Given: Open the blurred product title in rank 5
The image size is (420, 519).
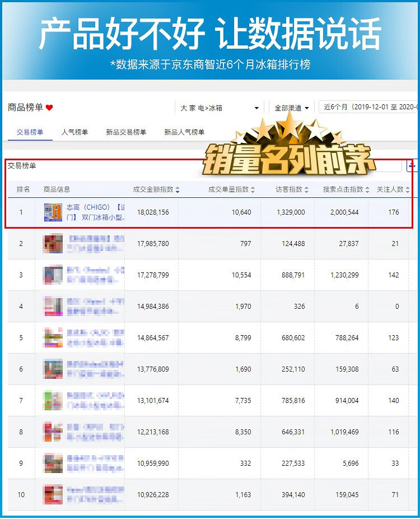Looking at the screenshot, I should tap(95, 338).
